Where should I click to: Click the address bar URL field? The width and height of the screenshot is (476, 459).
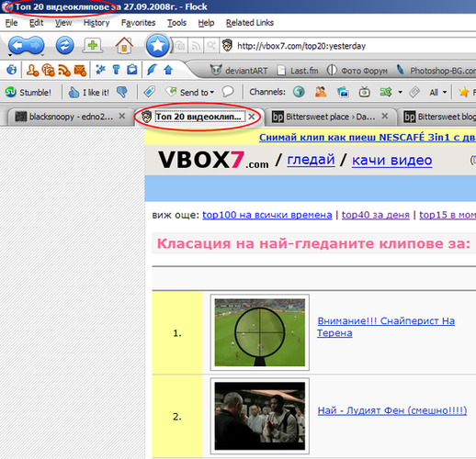click(352, 46)
